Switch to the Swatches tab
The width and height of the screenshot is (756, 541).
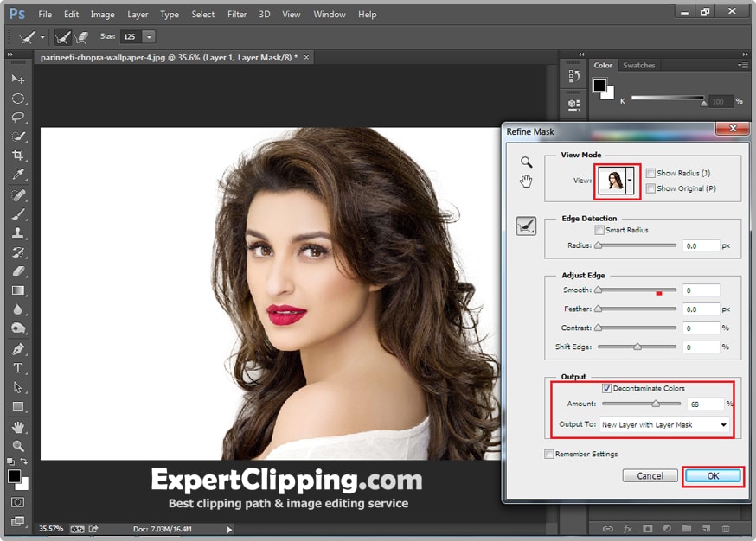pos(638,65)
